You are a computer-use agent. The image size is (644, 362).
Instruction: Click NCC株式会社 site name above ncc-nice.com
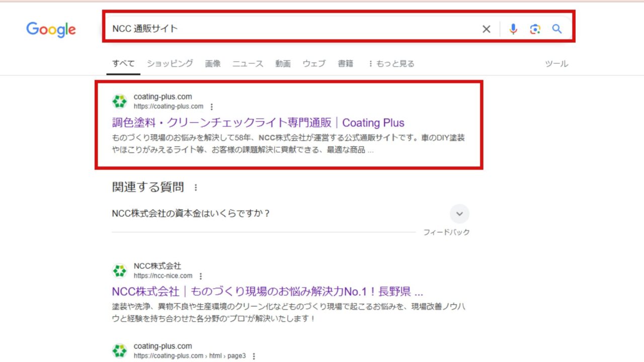157,266
